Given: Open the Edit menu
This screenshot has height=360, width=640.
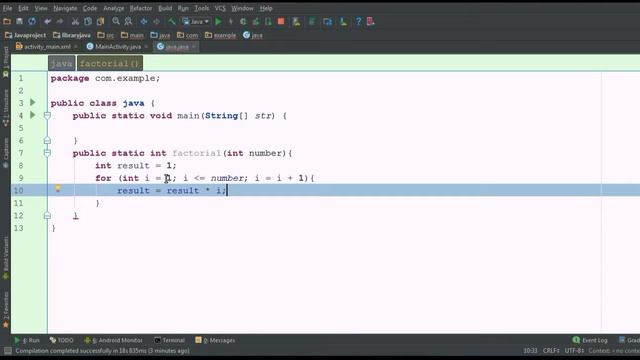Looking at the screenshot, I should 23,8.
